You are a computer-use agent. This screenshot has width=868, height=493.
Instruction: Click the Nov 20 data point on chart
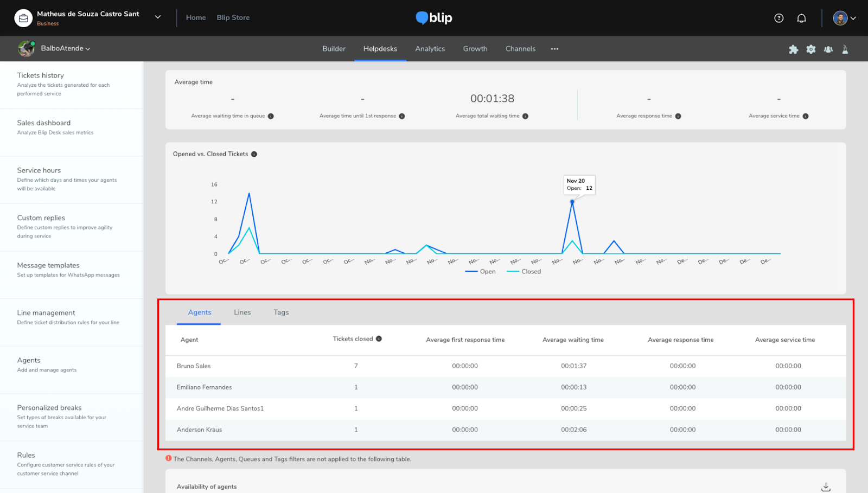(572, 202)
